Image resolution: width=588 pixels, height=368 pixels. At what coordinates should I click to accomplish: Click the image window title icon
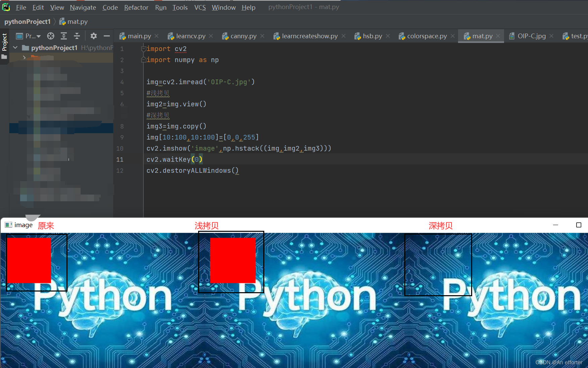9,225
